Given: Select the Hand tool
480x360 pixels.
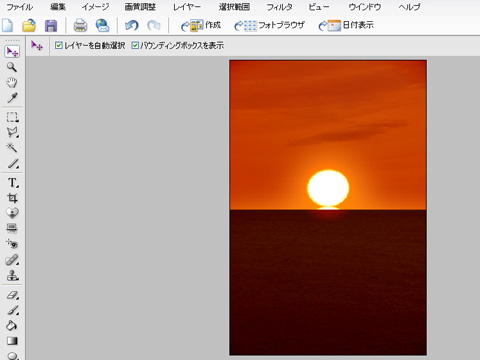Looking at the screenshot, I should tap(12, 82).
